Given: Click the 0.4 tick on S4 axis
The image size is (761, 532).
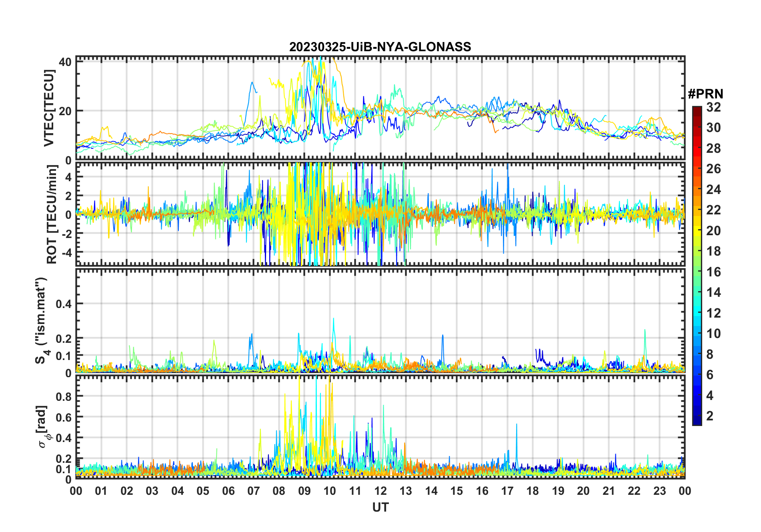Looking at the screenshot, I should tap(64, 304).
